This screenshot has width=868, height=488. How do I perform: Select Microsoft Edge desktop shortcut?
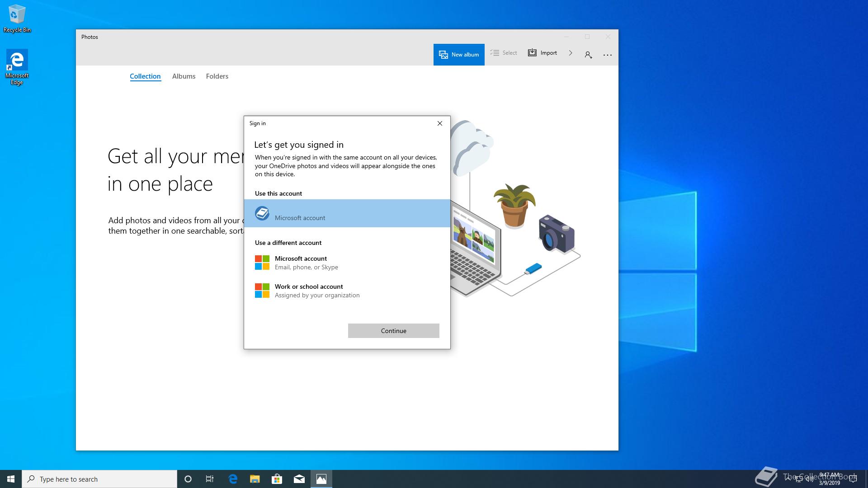tap(17, 67)
